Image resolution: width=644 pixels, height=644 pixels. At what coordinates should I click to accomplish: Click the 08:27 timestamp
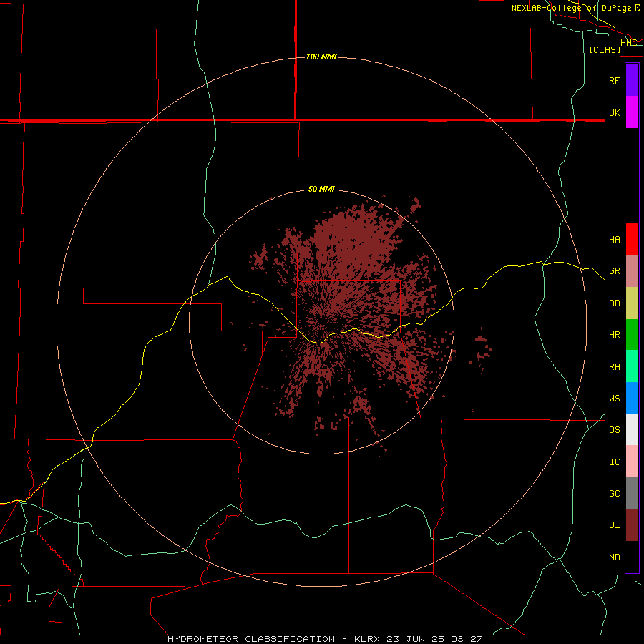coord(468,639)
